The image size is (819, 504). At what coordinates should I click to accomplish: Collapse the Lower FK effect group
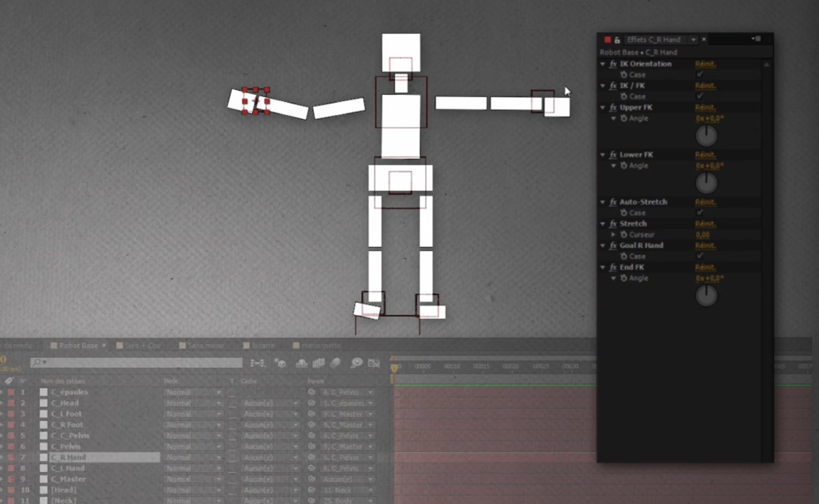pos(603,155)
